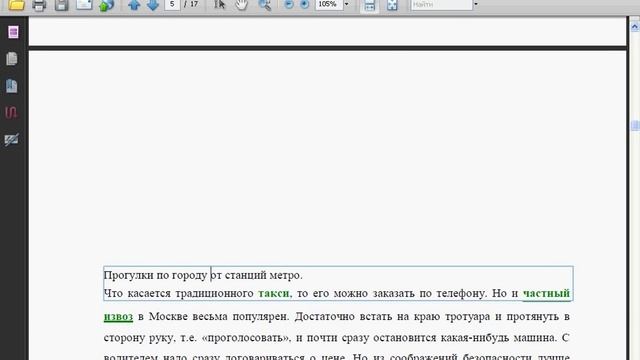Activate the Select text cursor tool
The height and width of the screenshot is (360, 640).
tap(220, 5)
